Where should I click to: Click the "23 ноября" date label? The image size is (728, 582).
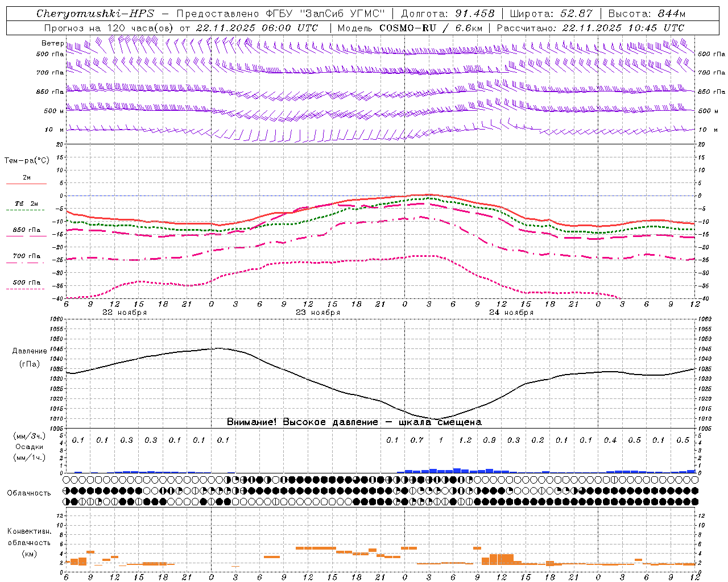pyautogui.click(x=318, y=313)
